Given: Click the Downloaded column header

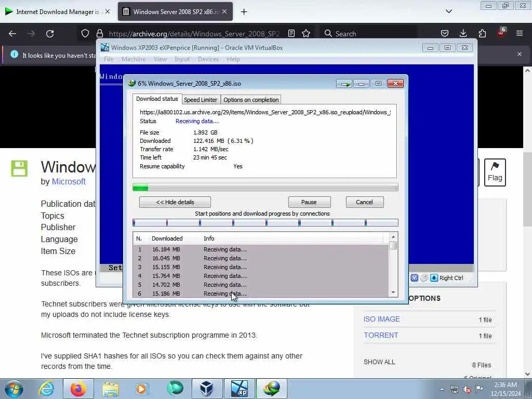Looking at the screenshot, I should [167, 238].
